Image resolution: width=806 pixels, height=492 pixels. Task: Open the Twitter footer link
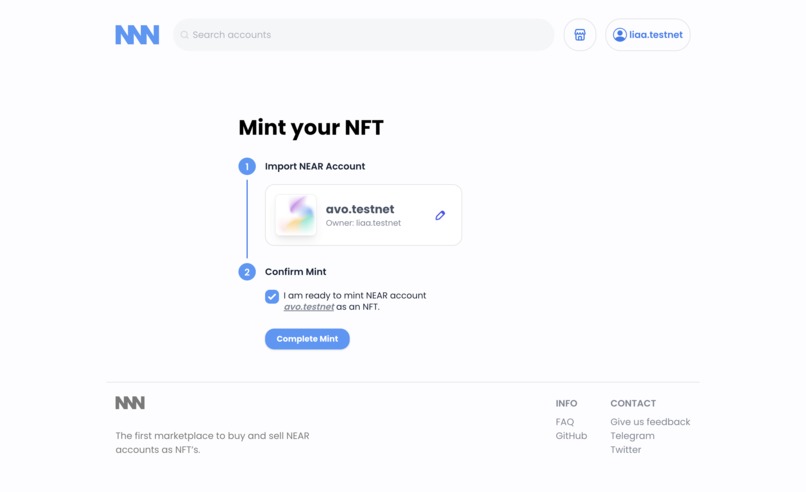click(x=626, y=450)
